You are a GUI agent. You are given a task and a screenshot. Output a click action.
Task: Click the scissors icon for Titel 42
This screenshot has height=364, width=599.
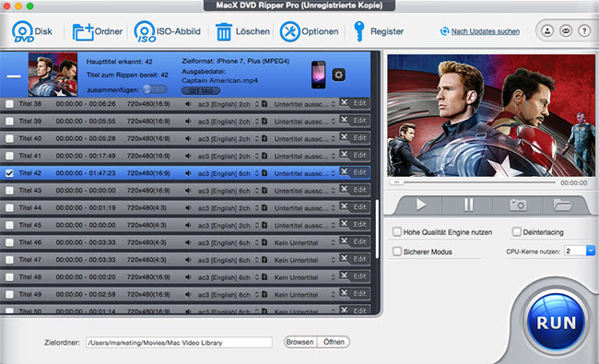[x=345, y=172]
